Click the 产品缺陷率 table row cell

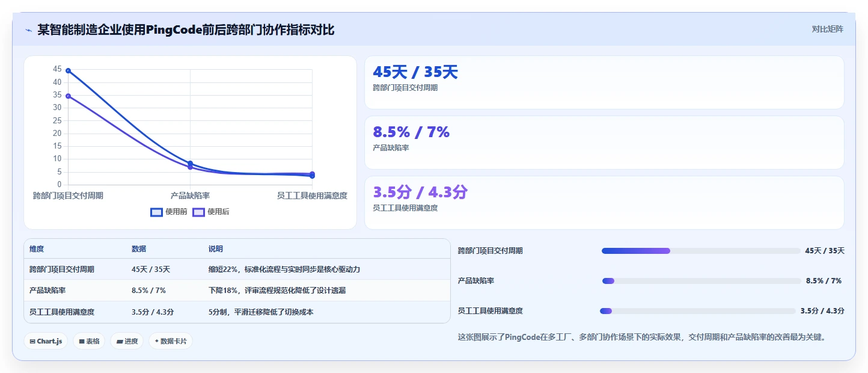point(47,291)
